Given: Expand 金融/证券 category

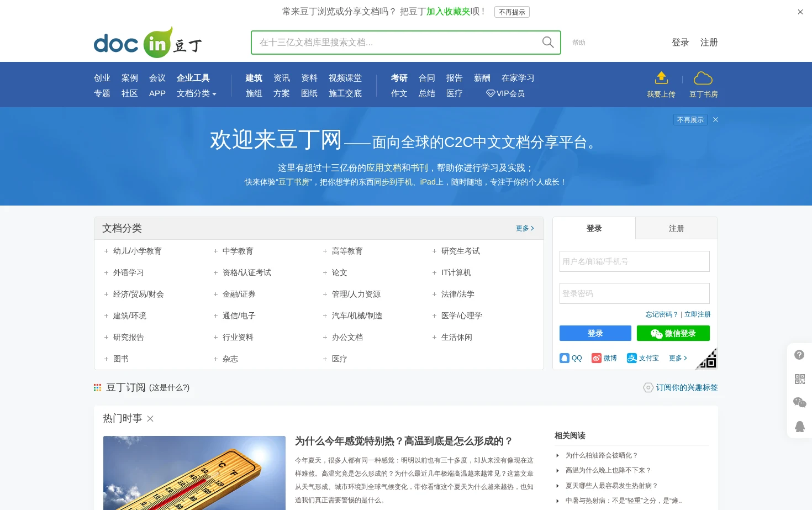Looking at the screenshot, I should 215,294.
